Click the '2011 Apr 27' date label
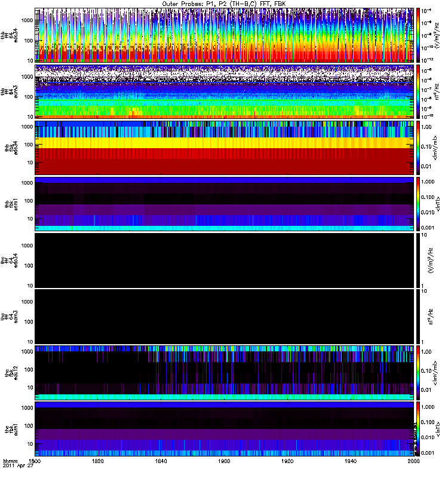Screen dimensions: 448x478 tap(18, 466)
